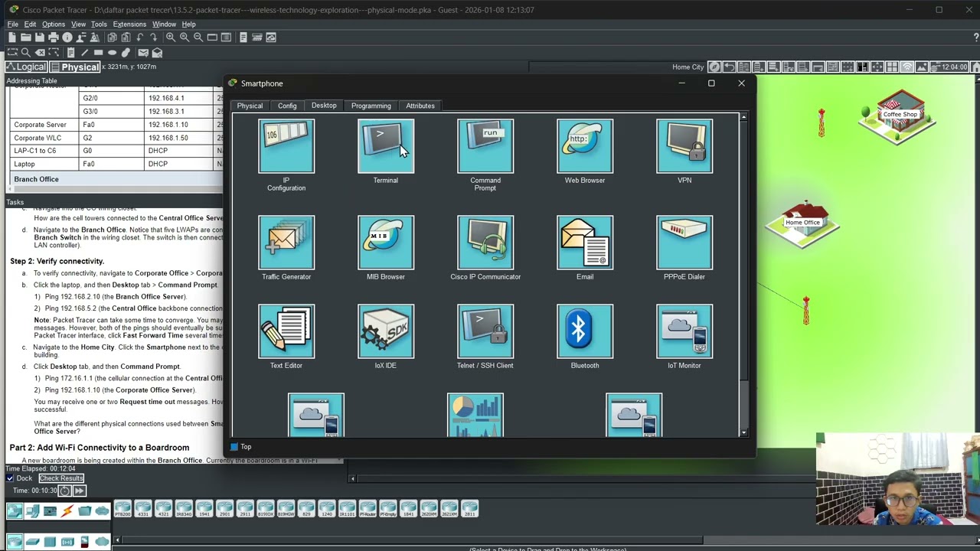Click the Add Complex PDU open envelope icon

[157, 53]
